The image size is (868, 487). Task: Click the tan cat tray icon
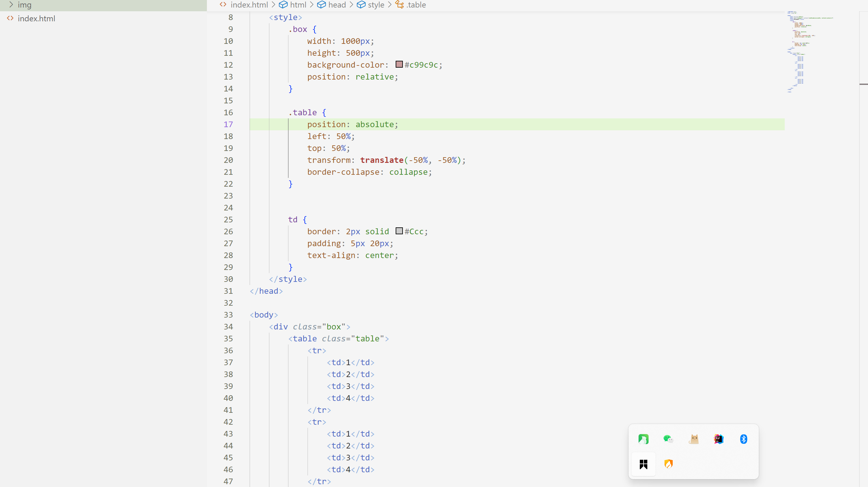pyautogui.click(x=693, y=439)
